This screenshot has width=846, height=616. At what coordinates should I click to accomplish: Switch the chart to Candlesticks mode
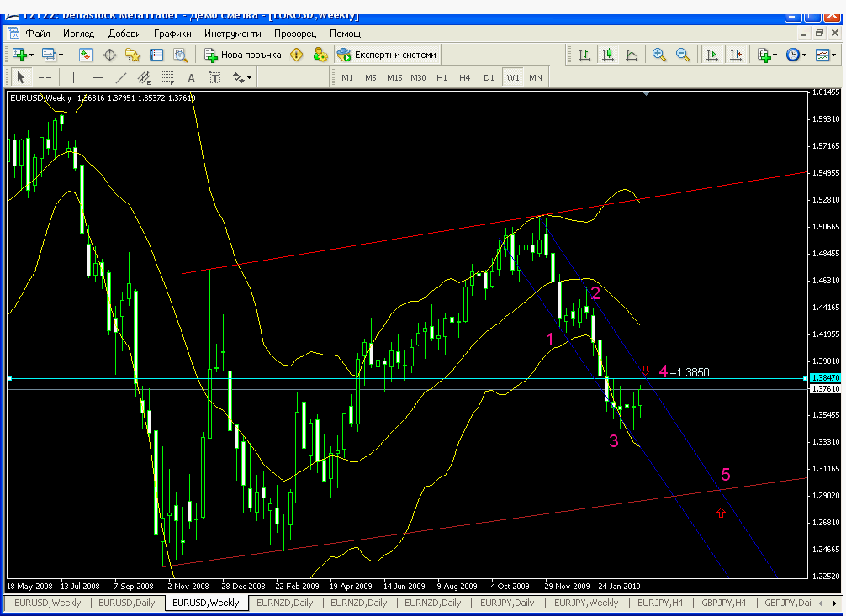click(608, 55)
